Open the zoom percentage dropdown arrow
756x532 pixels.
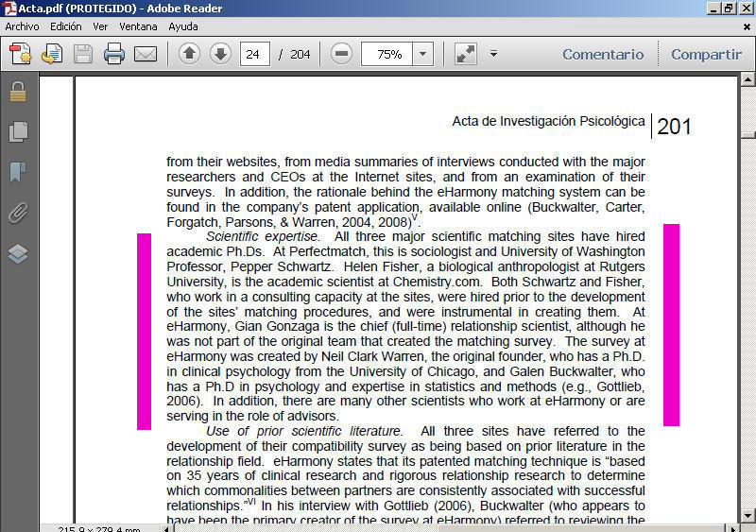(422, 54)
